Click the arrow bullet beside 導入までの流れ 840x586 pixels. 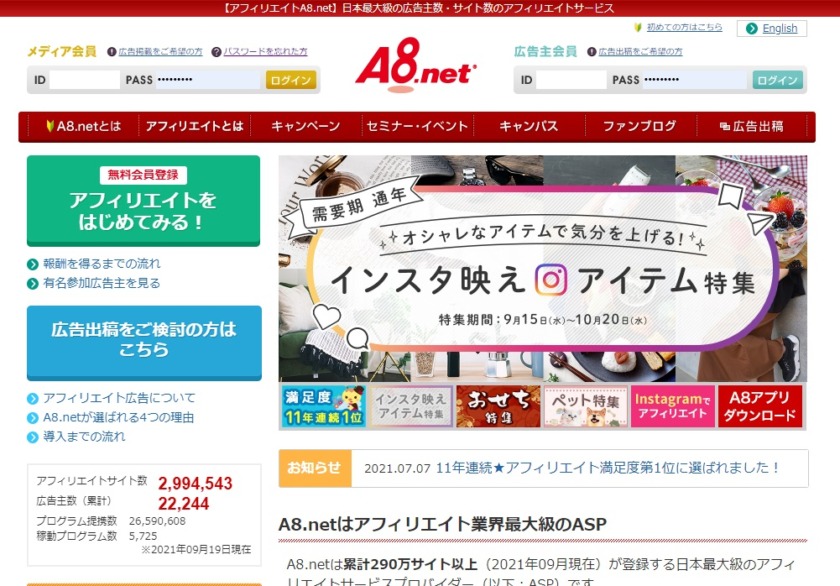(x=33, y=437)
